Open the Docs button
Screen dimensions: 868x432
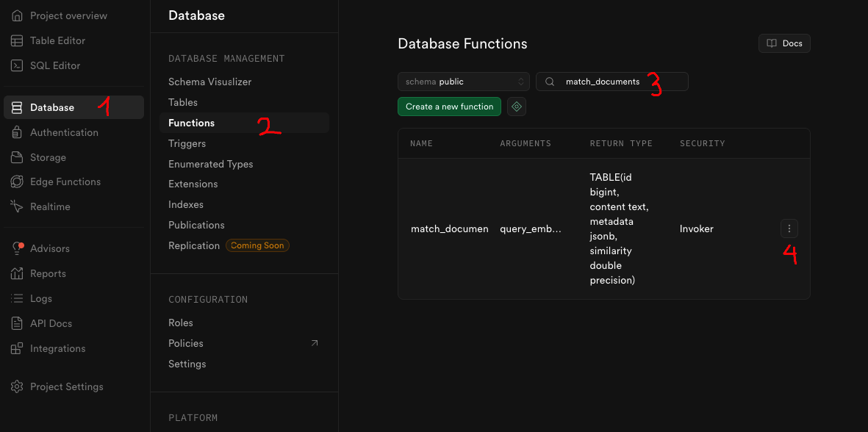[784, 43]
